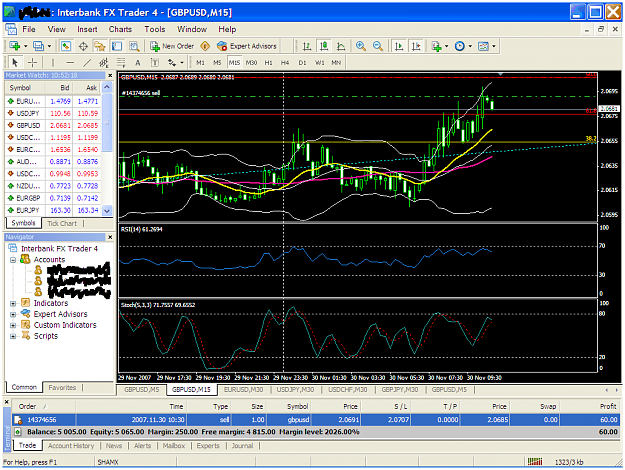The width and height of the screenshot is (625, 470).
Task: Zoom out of the chart
Action: 378,46
